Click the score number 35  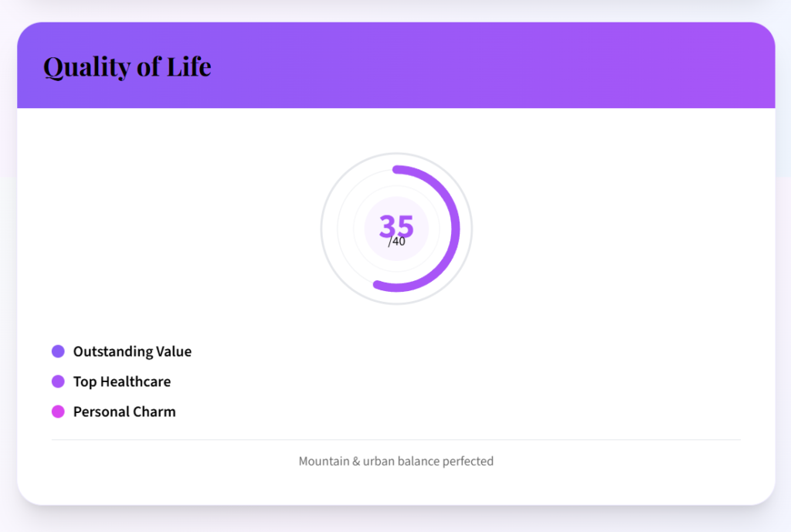[x=396, y=225]
